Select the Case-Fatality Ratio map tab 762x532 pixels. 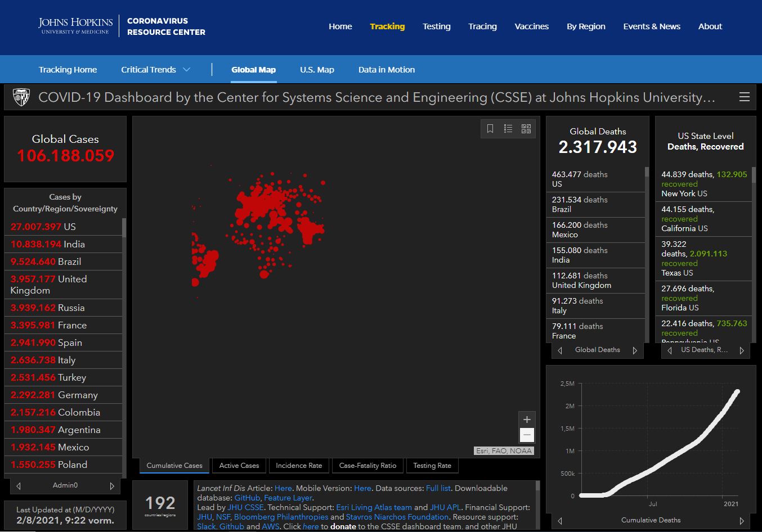click(367, 466)
